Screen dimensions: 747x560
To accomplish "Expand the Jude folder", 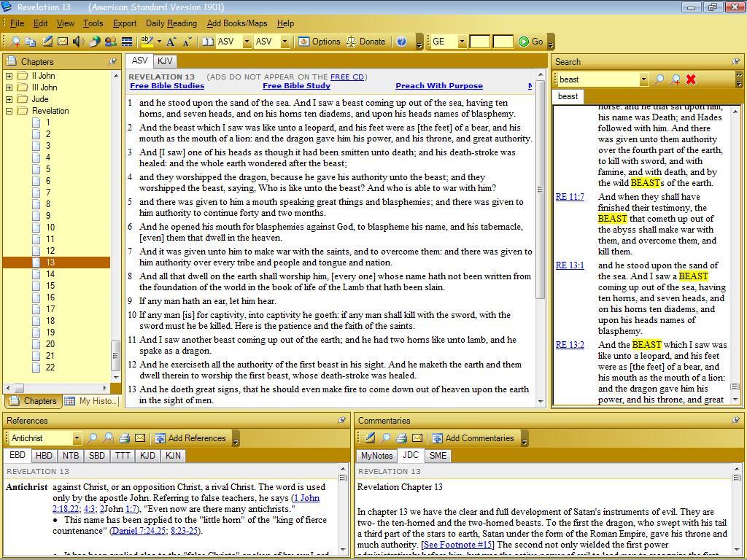I will (9, 99).
